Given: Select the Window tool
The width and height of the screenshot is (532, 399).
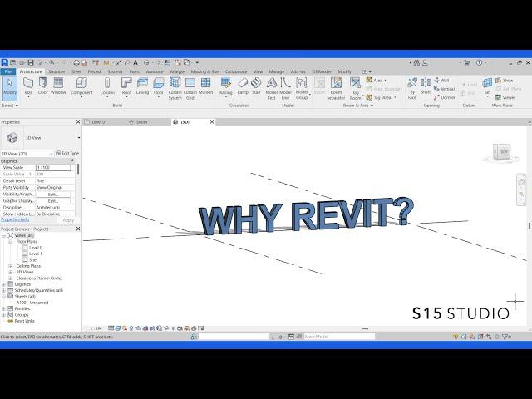Looking at the screenshot, I should (x=58, y=86).
